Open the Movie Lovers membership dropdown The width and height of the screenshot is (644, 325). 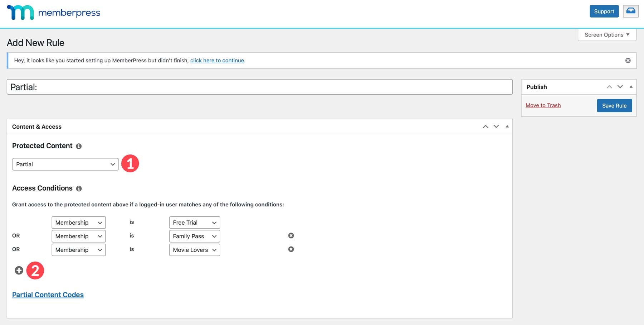[194, 250]
